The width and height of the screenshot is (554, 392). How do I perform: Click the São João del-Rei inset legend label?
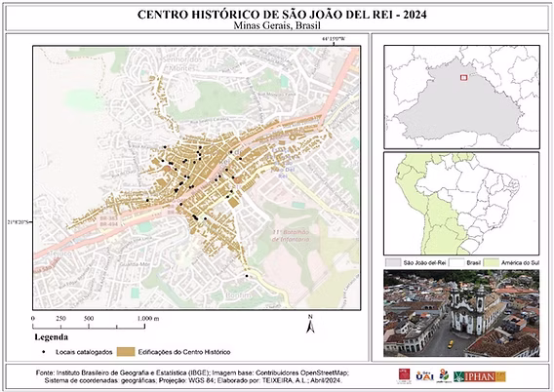(x=424, y=262)
